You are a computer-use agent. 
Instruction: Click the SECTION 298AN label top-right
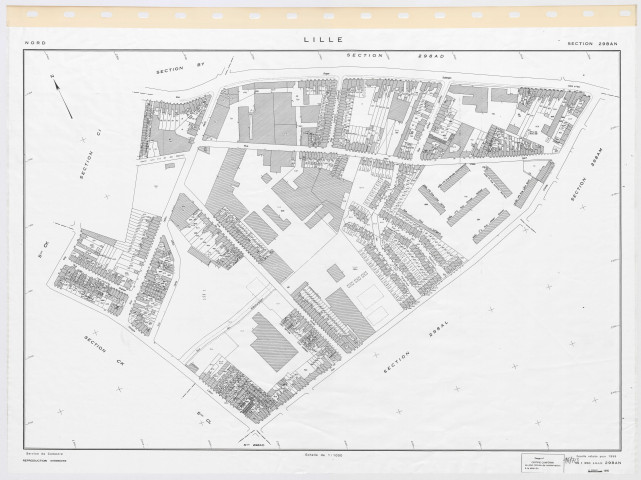pos(591,42)
